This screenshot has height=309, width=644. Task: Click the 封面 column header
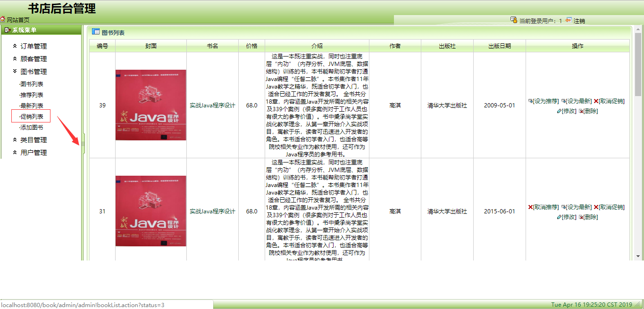pos(151,46)
